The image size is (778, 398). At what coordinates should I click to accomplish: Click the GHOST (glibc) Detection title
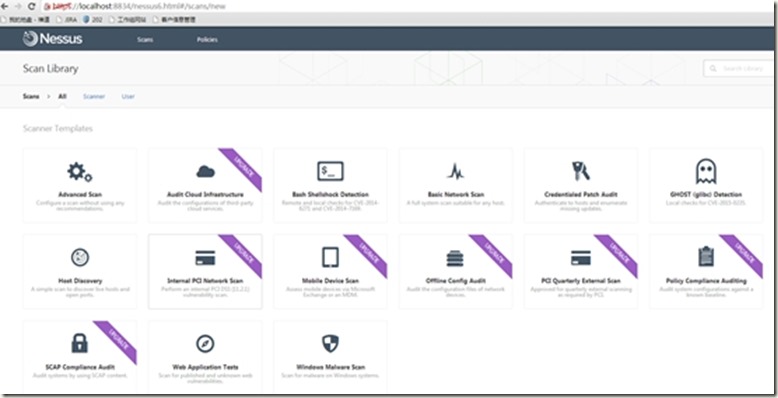tap(706, 195)
